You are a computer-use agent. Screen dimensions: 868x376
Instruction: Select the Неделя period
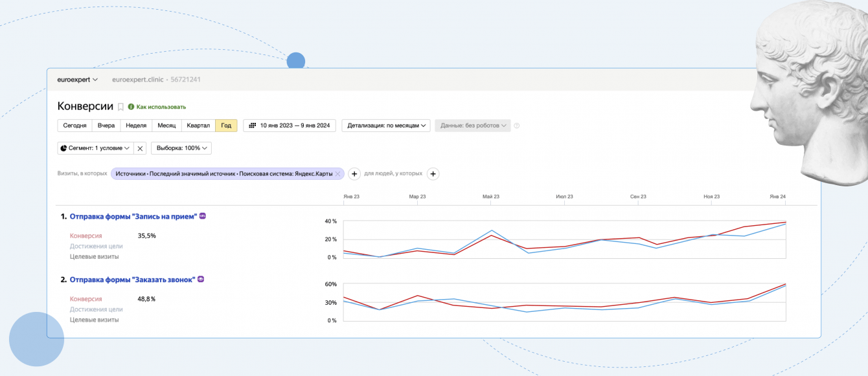click(136, 126)
